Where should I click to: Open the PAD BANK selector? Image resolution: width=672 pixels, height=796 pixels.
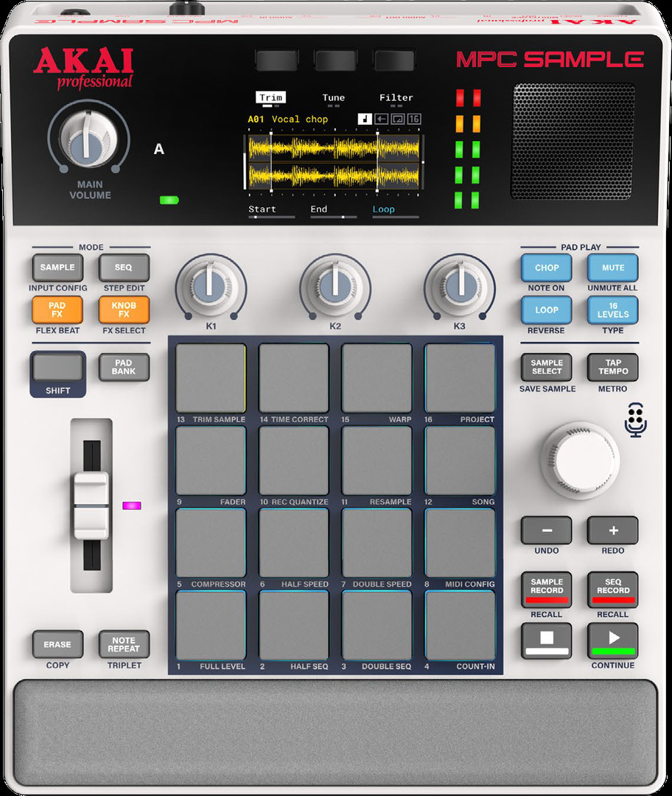click(124, 367)
